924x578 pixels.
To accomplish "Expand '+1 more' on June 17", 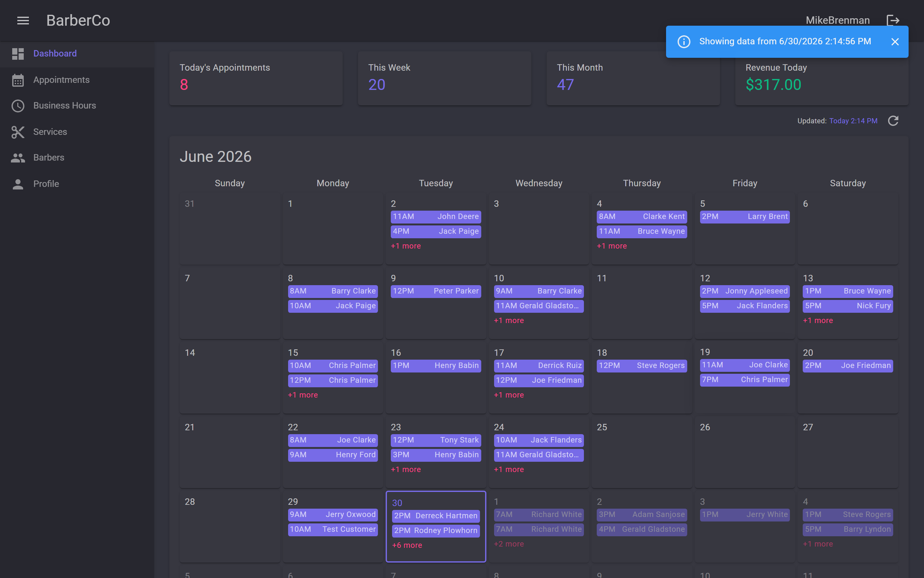I will click(509, 395).
